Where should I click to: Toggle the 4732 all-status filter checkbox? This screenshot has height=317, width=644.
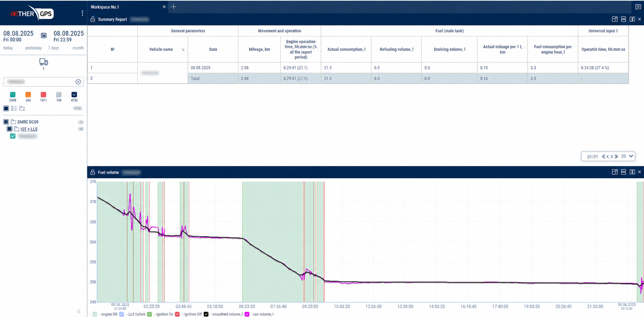point(74,95)
